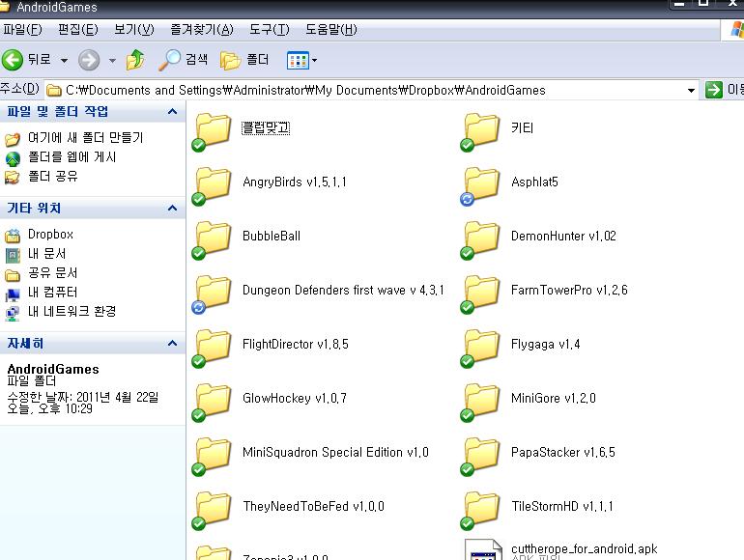The width and height of the screenshot is (744, 560).
Task: Open the FlightDirector v1.8.5 folder icon
Action: point(213,348)
